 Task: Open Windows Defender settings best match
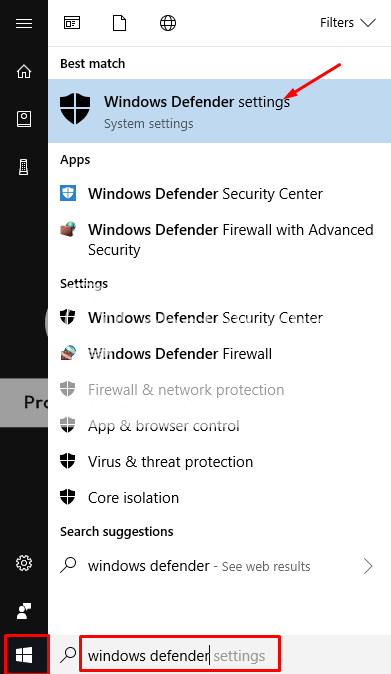click(x=220, y=111)
